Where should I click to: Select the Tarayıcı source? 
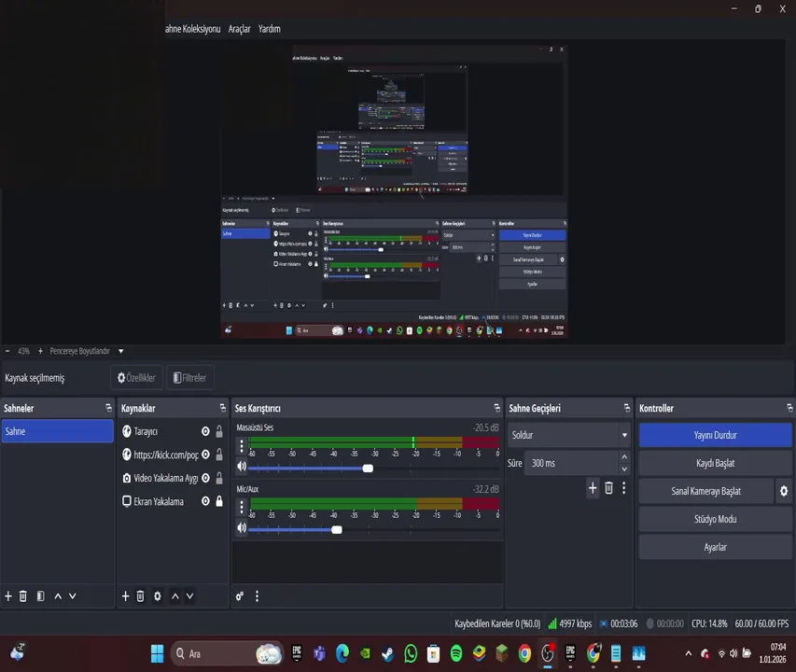point(146,431)
